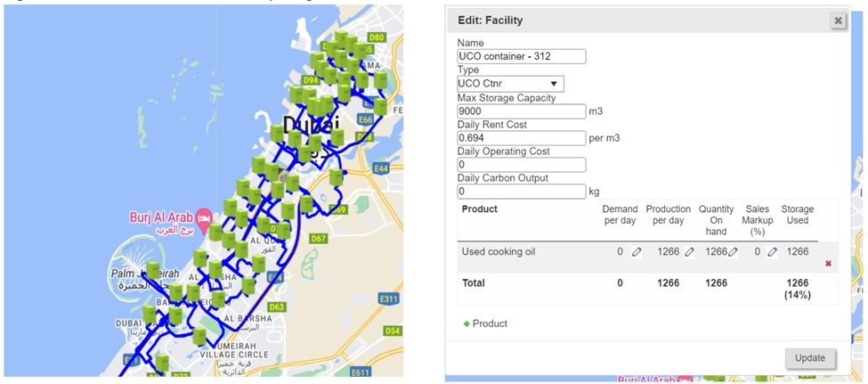Select the Used cooking oil row
Image resolution: width=868 pixels, height=384 pixels.
point(648,257)
